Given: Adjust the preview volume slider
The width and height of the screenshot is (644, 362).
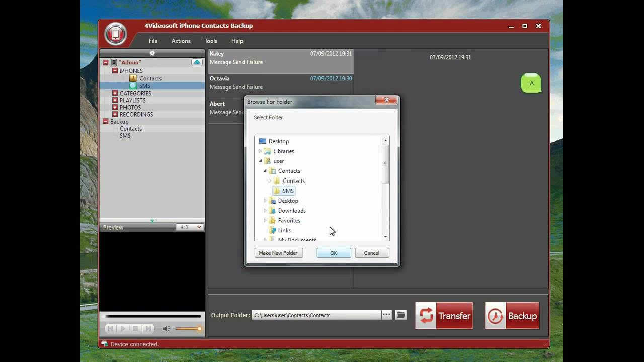Looking at the screenshot, I should click(189, 329).
